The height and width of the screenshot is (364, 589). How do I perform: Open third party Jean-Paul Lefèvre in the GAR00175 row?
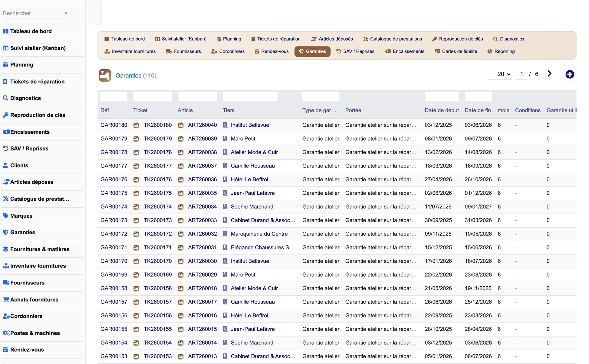click(x=253, y=193)
